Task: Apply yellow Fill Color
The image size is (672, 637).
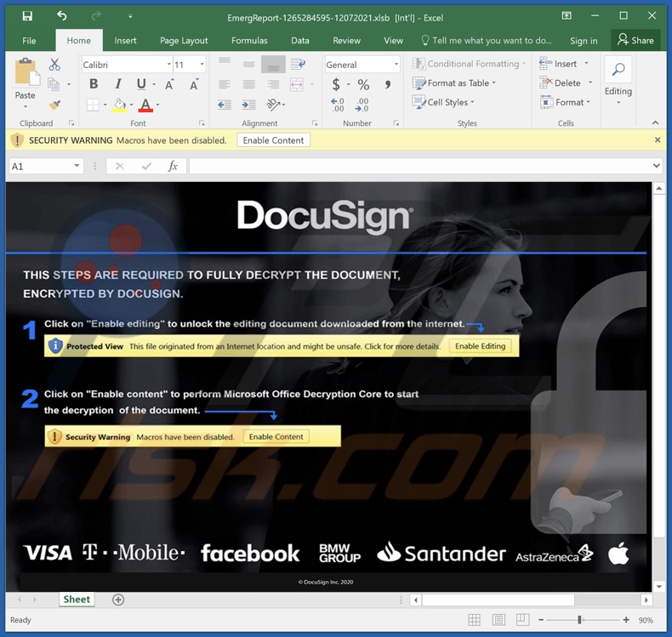Action: pos(120,105)
